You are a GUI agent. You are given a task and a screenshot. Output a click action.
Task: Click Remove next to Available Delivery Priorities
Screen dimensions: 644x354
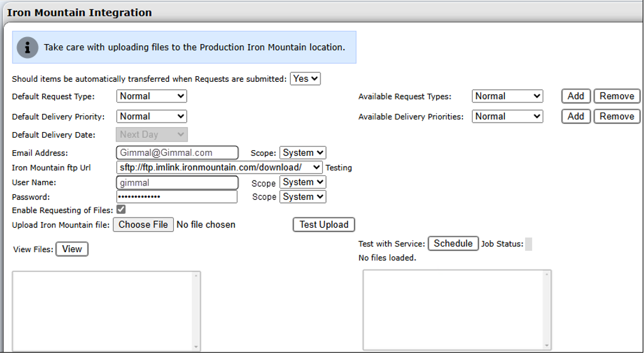point(616,116)
